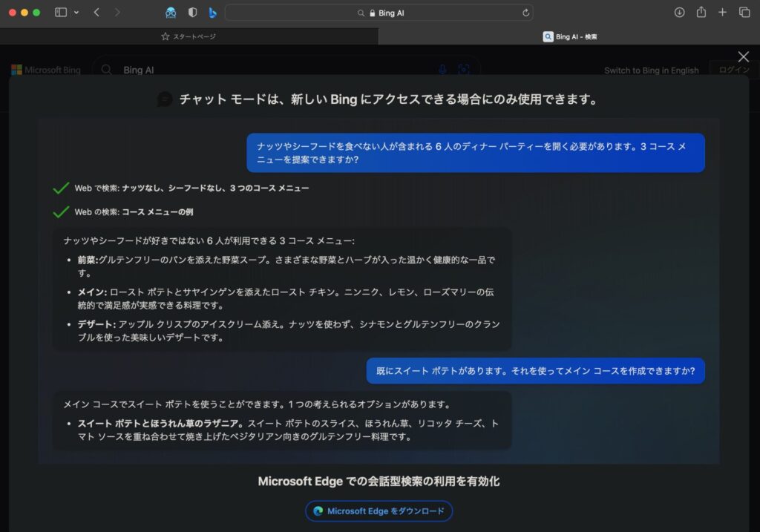Click the ログイン button
The image size is (760, 532).
[734, 70]
